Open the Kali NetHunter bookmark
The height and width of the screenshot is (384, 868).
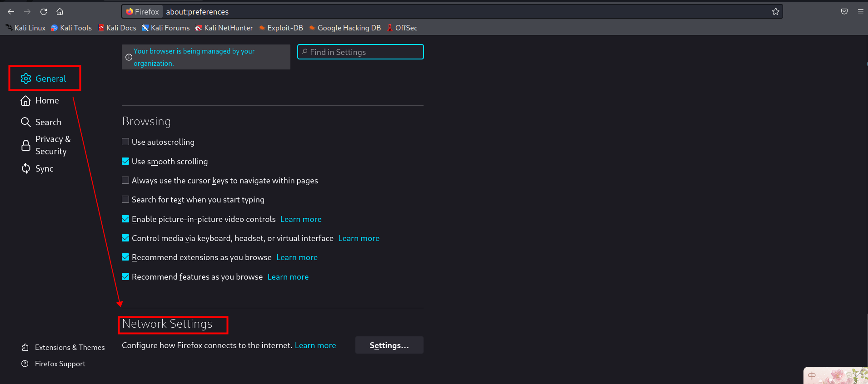tap(224, 28)
